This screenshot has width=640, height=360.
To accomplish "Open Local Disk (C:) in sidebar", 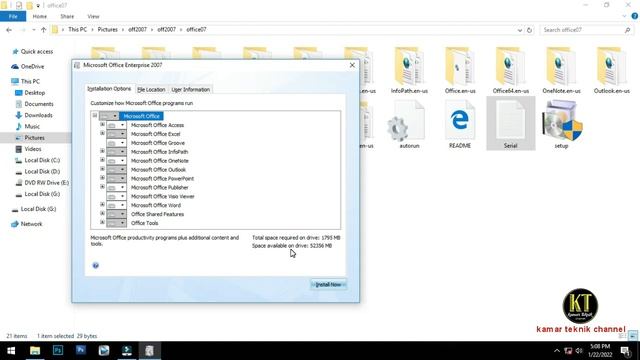I will click(x=42, y=160).
